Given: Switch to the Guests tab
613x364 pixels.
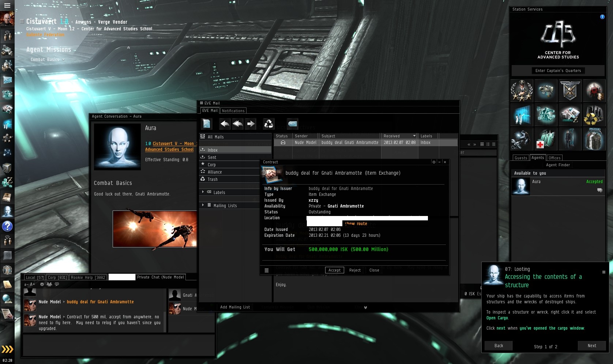Looking at the screenshot, I should (x=521, y=158).
